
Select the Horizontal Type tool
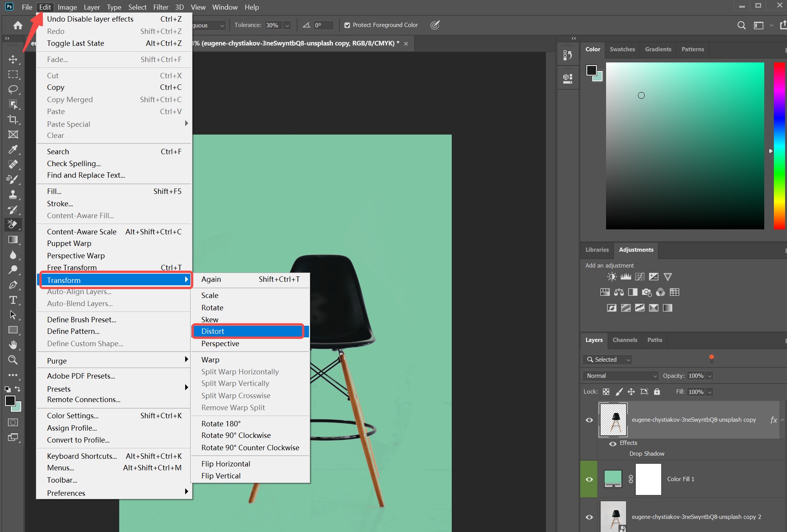point(13,300)
